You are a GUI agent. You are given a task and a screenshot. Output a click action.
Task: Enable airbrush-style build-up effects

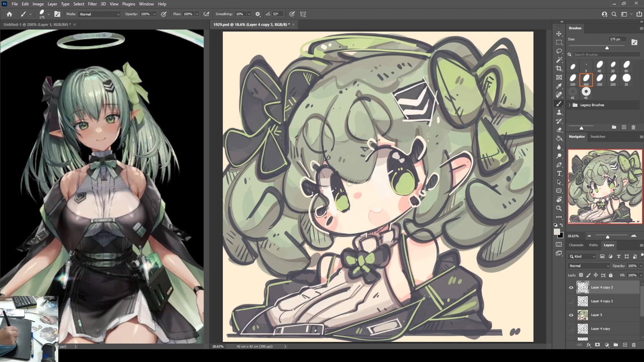(x=206, y=14)
